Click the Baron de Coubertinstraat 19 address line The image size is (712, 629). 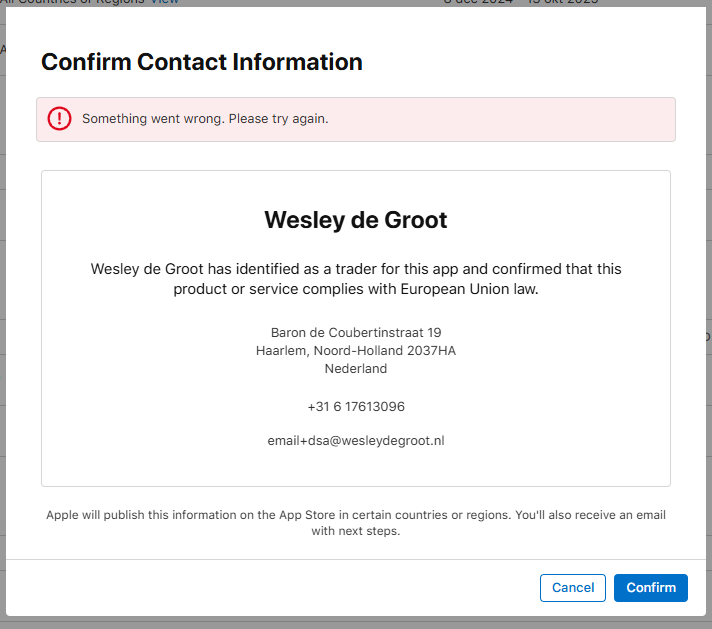point(356,332)
